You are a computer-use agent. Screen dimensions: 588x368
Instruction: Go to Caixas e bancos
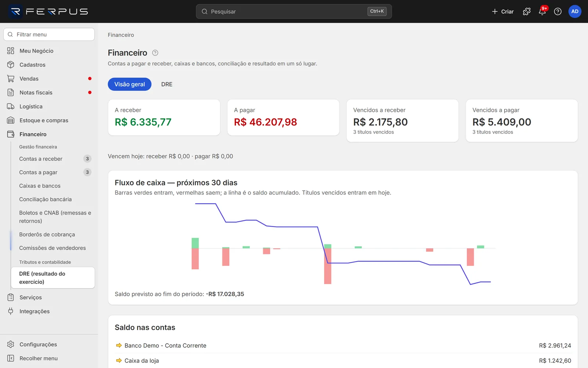click(53, 186)
